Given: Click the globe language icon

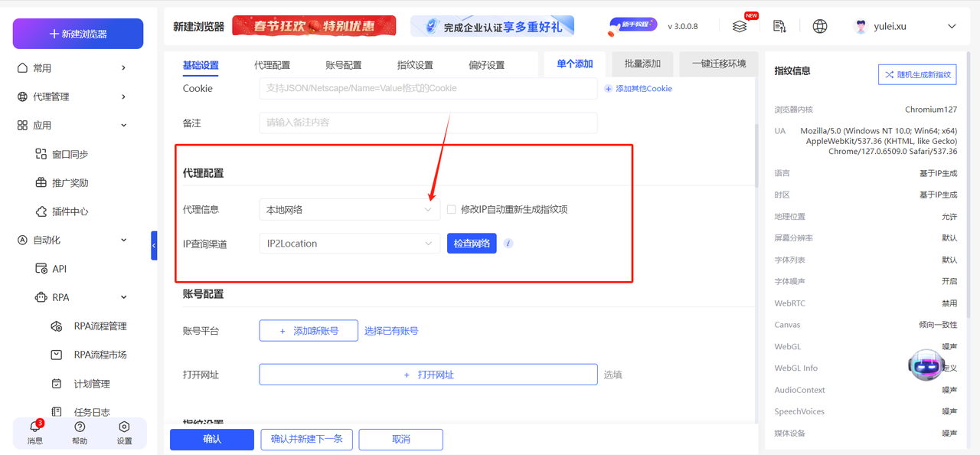Looking at the screenshot, I should (x=819, y=25).
